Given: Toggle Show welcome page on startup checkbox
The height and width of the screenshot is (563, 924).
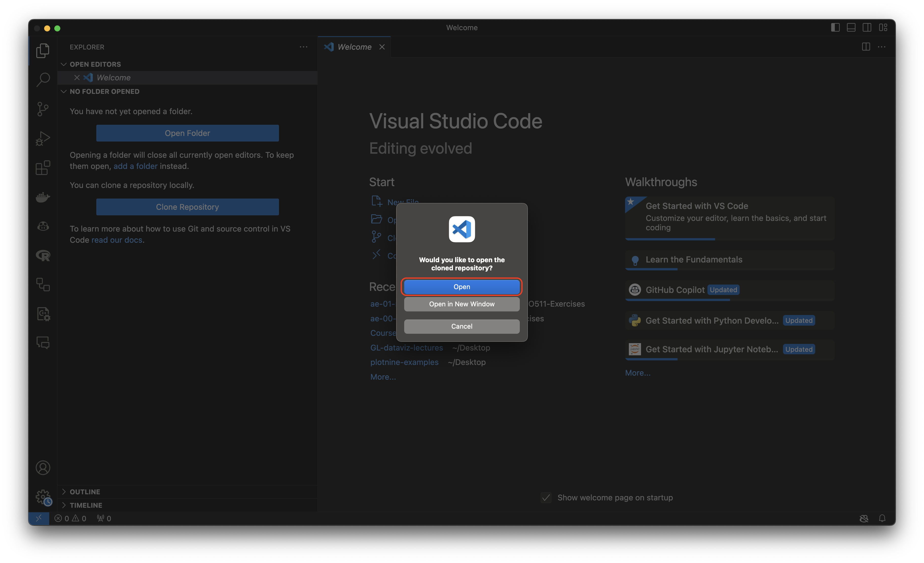Looking at the screenshot, I should click(x=546, y=498).
